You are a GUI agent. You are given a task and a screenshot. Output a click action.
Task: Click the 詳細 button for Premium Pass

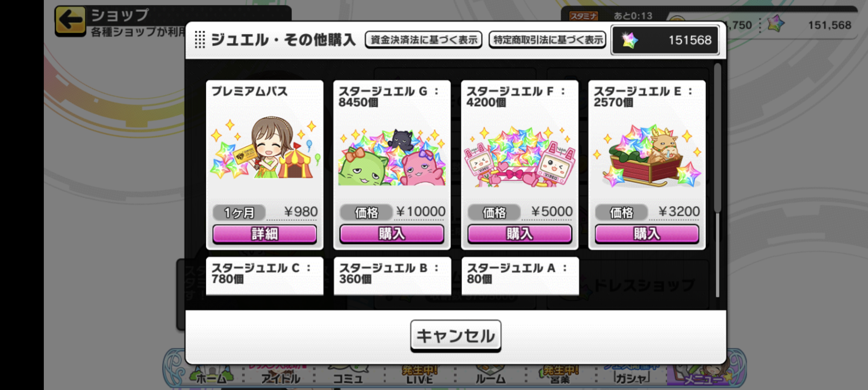point(265,234)
